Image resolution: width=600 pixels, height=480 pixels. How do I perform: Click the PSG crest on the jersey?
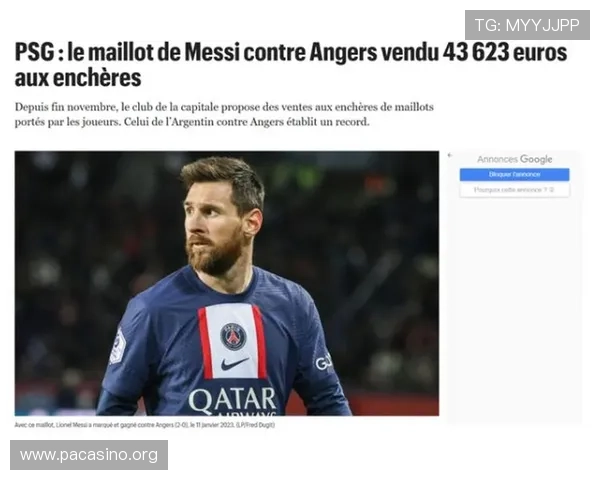[233, 336]
